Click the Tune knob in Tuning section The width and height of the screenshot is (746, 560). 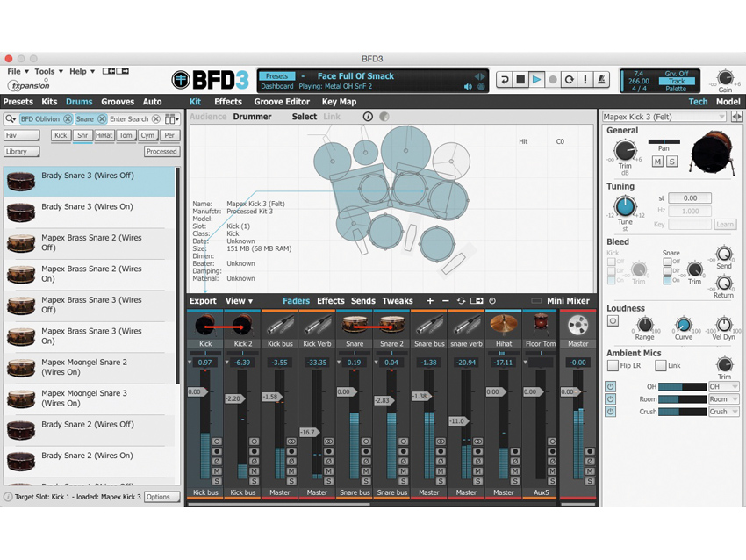pyautogui.click(x=625, y=207)
